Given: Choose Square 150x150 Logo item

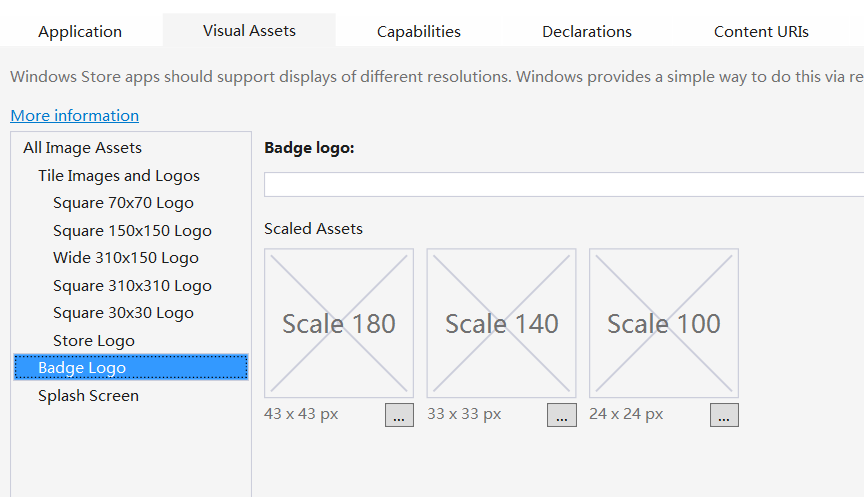Looking at the screenshot, I should coord(132,231).
